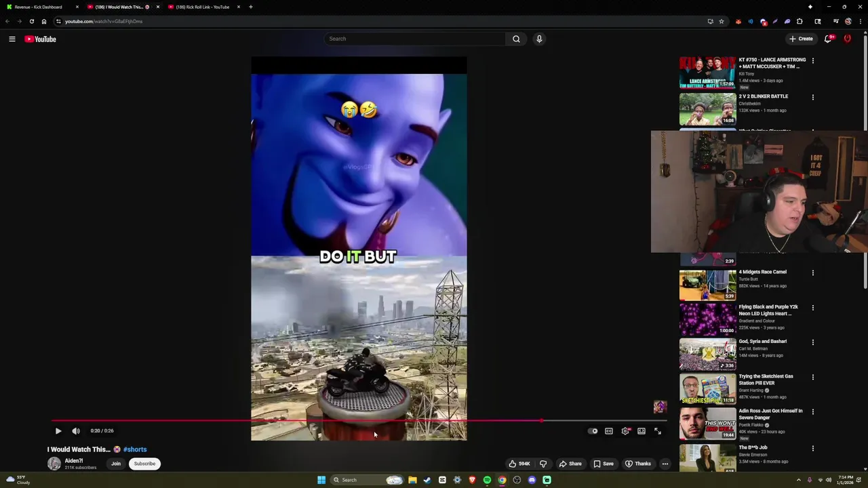The image size is (868, 488).
Task: Open The B**b Job video title
Action: [753, 447]
